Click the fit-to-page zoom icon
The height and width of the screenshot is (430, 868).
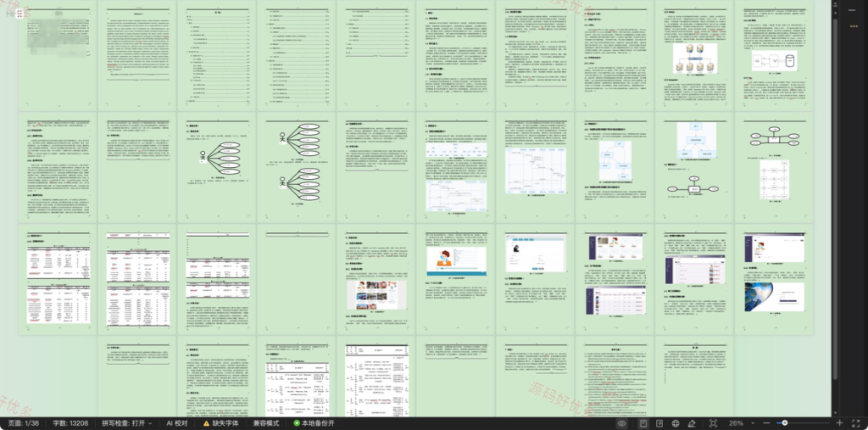click(x=713, y=423)
